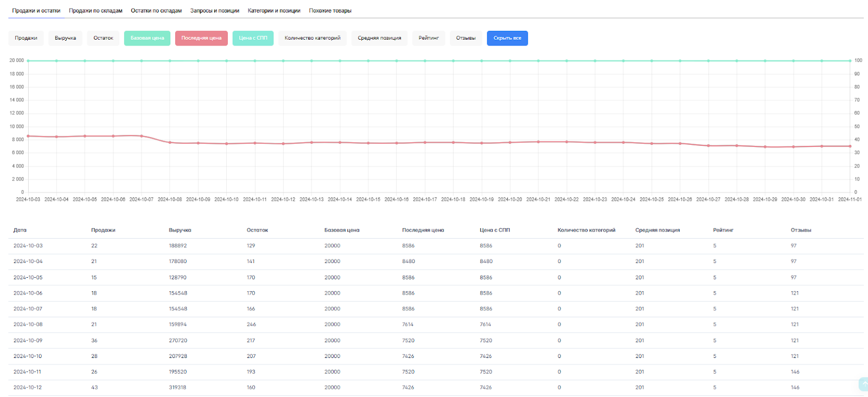Image resolution: width=868 pixels, height=397 pixels.
Task: Open the Похожие товары tab
Action: tap(330, 10)
